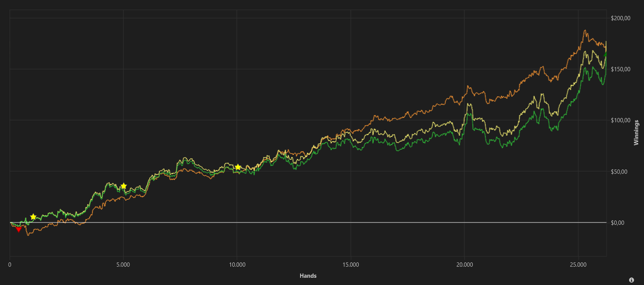Click the 20.000 hands axis label
The width and height of the screenshot is (644, 285).
click(464, 265)
